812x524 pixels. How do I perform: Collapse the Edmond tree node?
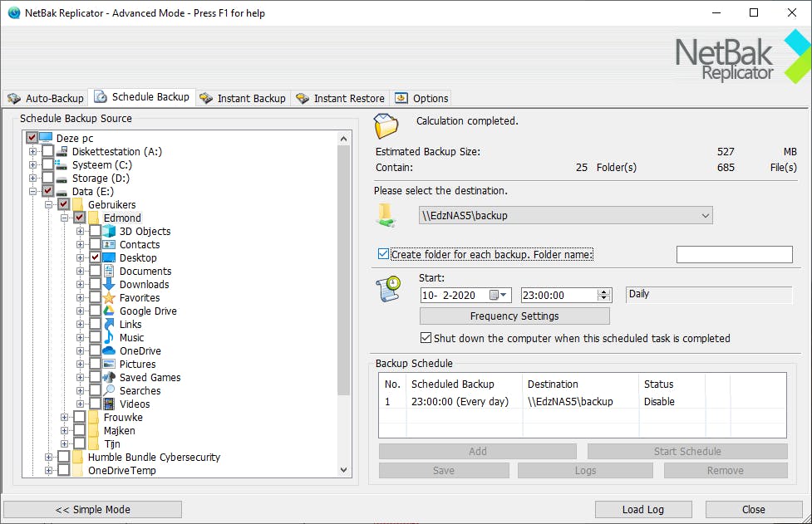(x=64, y=218)
